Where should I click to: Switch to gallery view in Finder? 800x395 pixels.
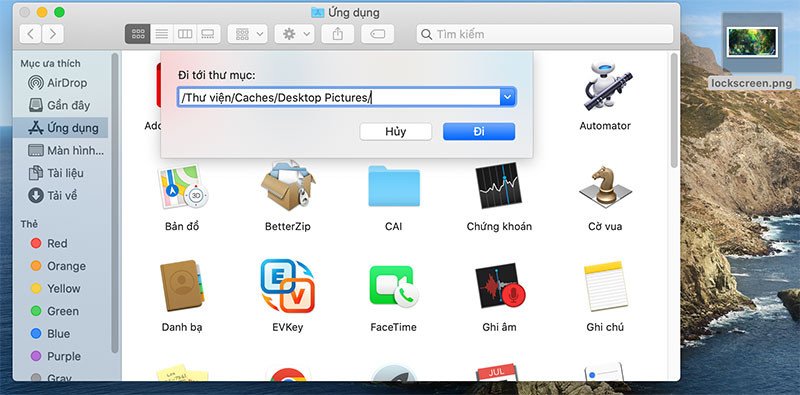[x=208, y=34]
